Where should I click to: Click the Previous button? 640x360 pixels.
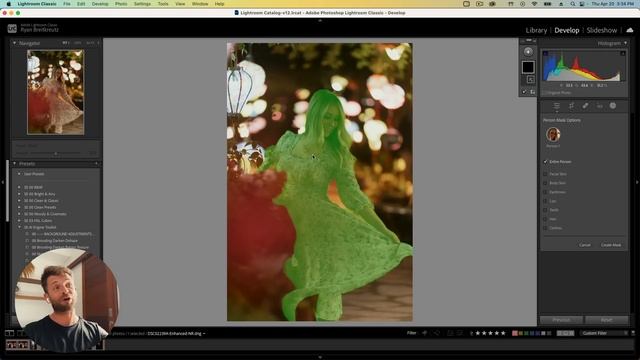(561, 320)
